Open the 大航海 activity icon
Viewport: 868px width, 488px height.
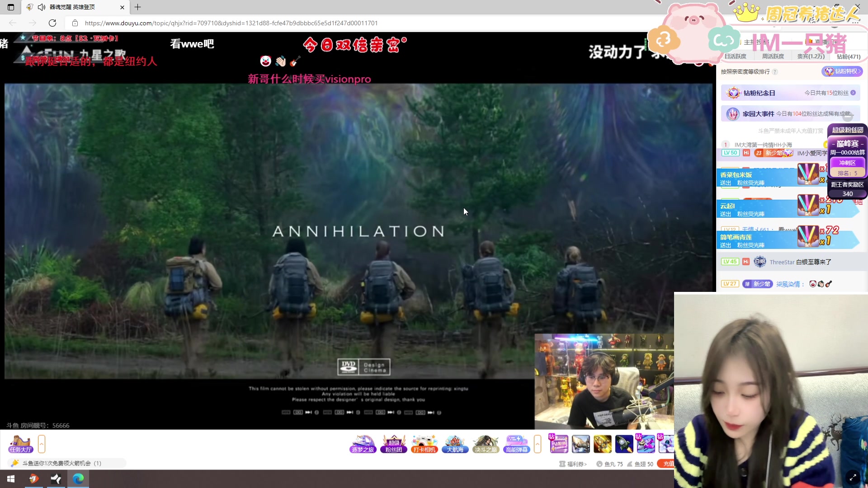pos(455,444)
